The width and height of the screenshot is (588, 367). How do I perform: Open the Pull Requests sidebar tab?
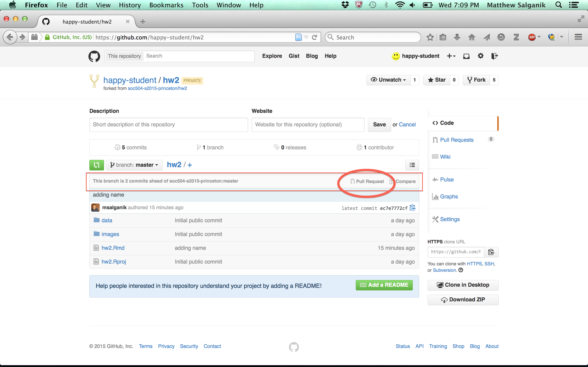456,140
